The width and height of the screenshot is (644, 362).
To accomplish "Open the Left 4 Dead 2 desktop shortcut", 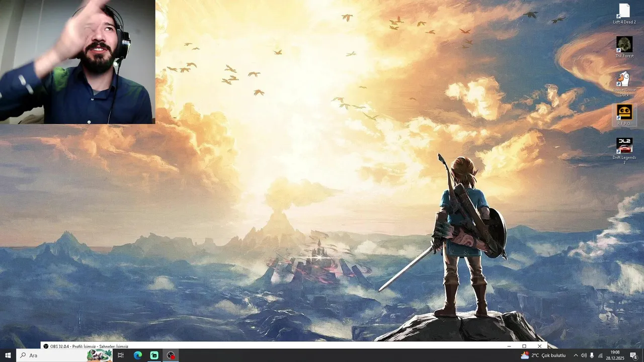I will (624, 14).
